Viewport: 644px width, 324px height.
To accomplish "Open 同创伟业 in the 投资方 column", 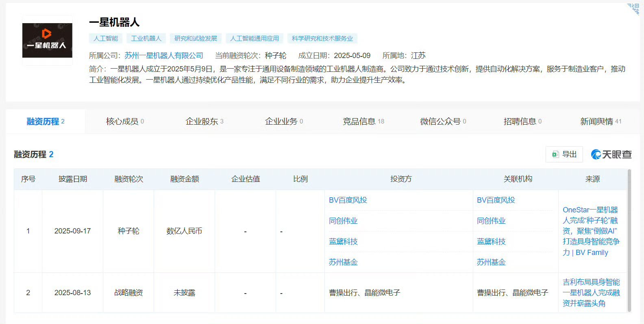I will coord(343,221).
